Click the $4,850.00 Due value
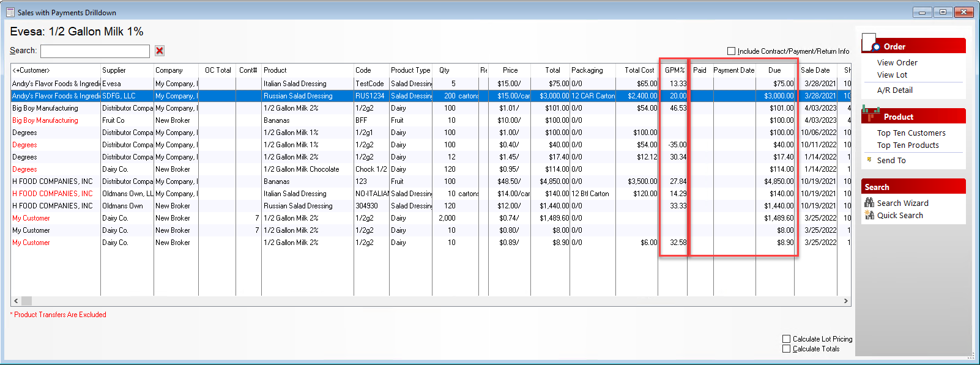This screenshot has width=980, height=366. (x=779, y=181)
